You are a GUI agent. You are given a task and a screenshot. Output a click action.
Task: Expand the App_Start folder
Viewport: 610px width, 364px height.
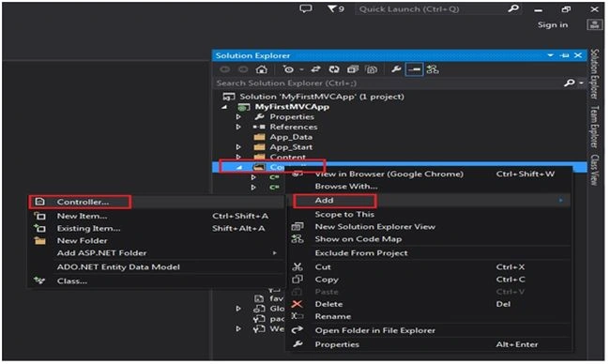[x=238, y=147]
